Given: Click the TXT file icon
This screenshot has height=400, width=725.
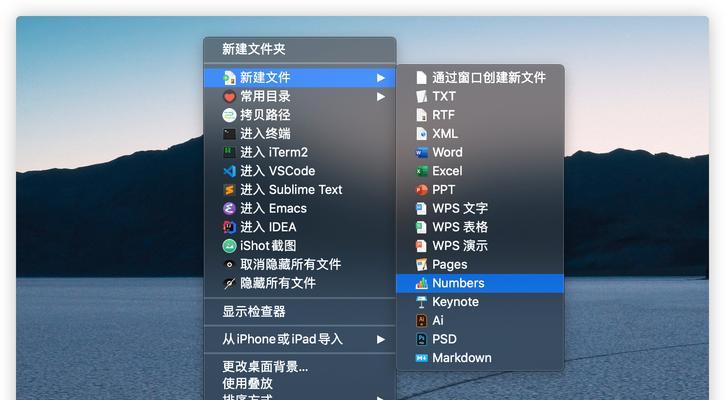Looking at the screenshot, I should tap(421, 97).
